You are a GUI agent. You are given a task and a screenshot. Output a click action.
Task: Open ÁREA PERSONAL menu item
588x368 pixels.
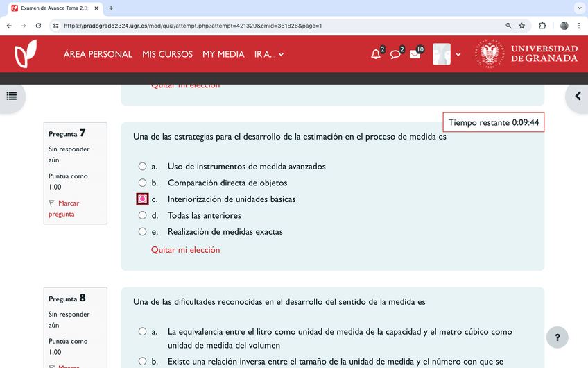[x=98, y=54]
